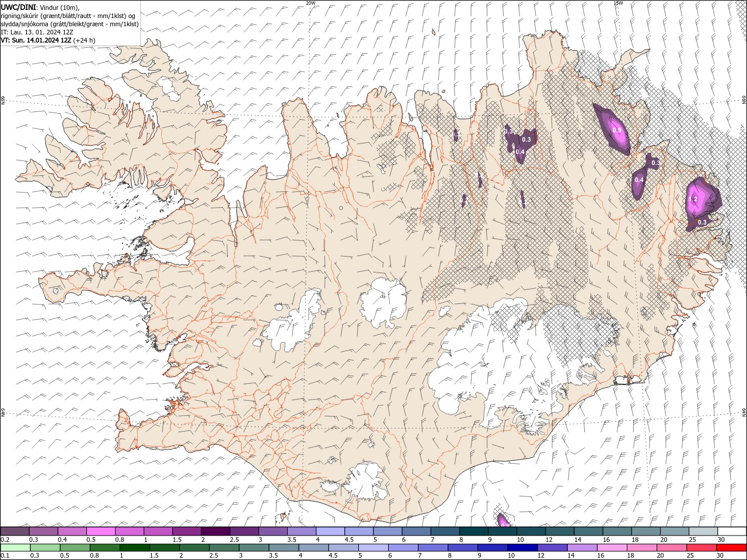Click the '0.1' label under the green legend
The height and width of the screenshot is (560, 747).
[x=5, y=556]
